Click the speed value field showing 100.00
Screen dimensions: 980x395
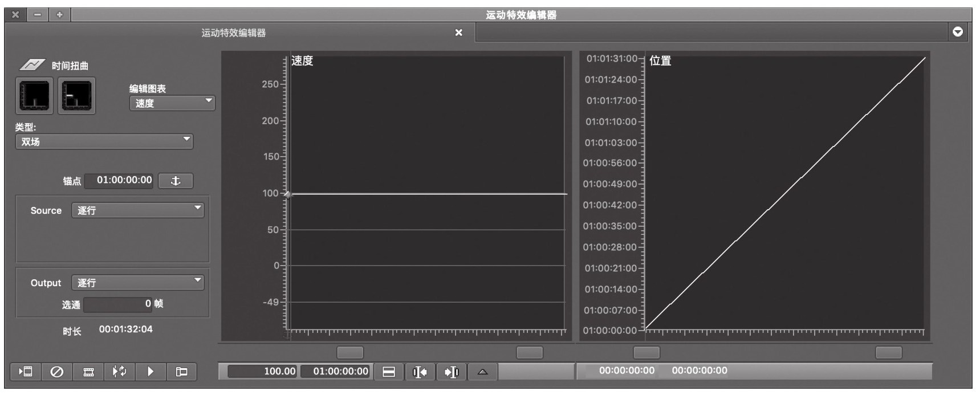click(x=262, y=372)
